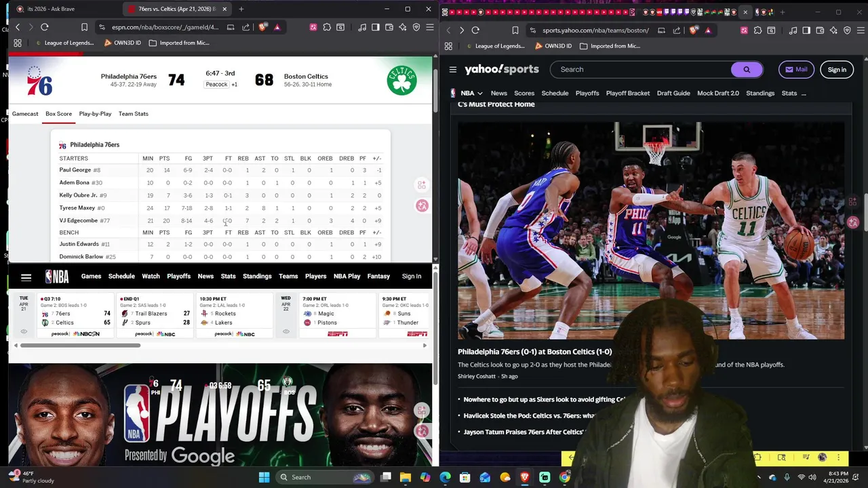This screenshot has width=868, height=488.
Task: Open Yahoo Sports Scores tab
Action: [524, 93]
